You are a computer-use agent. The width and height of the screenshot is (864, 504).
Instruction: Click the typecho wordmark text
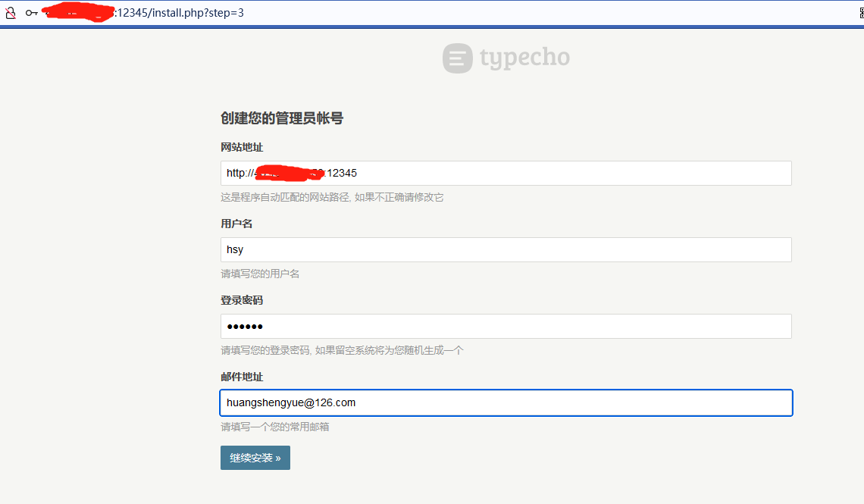(524, 58)
